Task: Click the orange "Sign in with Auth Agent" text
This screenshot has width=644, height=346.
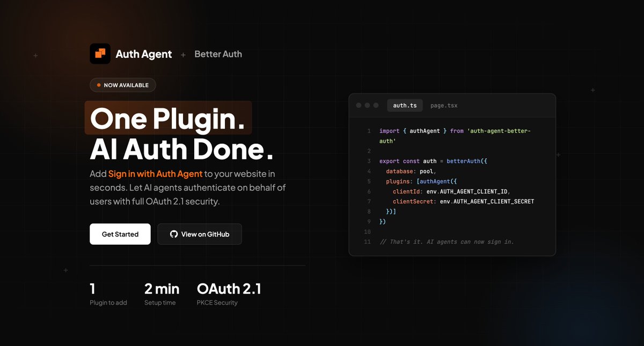Action: pyautogui.click(x=156, y=174)
